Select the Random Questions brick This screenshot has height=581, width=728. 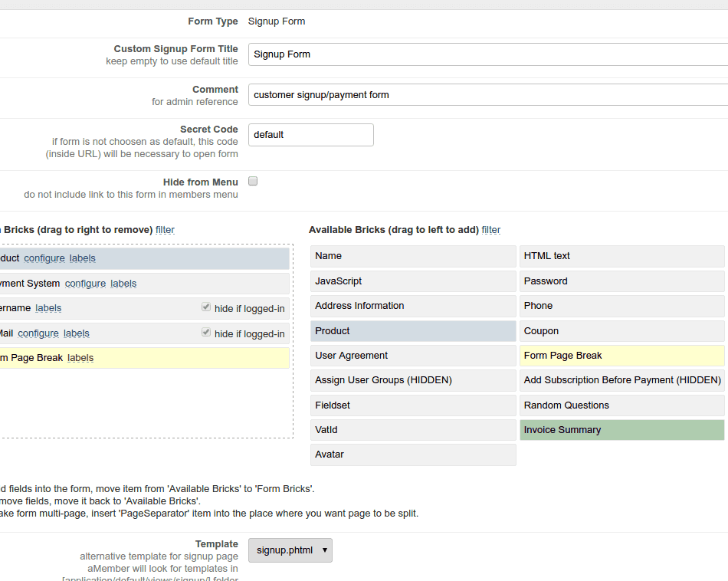(621, 405)
